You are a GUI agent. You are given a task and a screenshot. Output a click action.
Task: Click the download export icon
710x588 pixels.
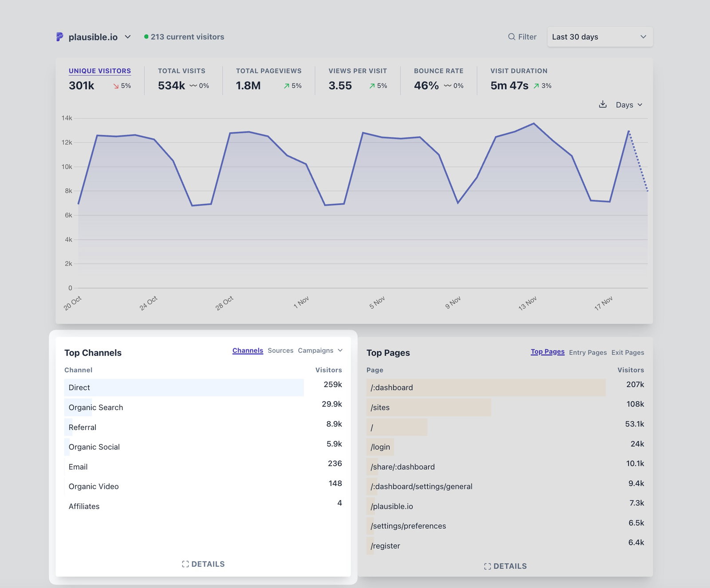point(603,105)
